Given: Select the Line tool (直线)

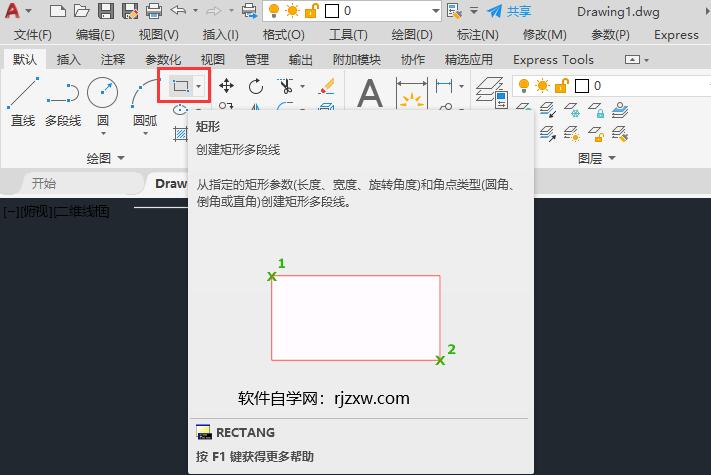Looking at the screenshot, I should 23,102.
